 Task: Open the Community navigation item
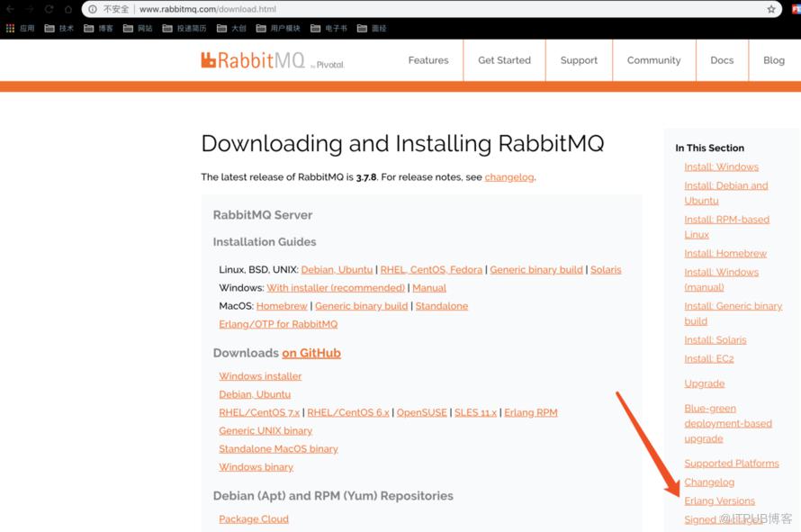coord(654,60)
